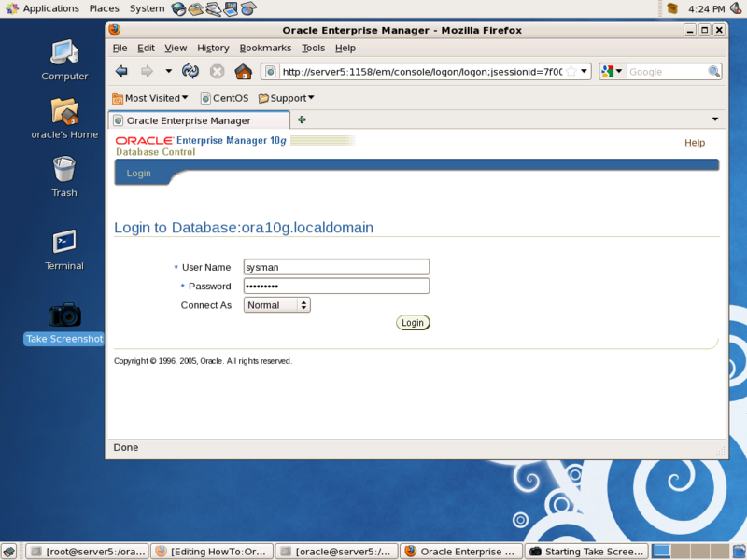Open the View menu
Image resolution: width=747 pixels, height=560 pixels.
(176, 49)
